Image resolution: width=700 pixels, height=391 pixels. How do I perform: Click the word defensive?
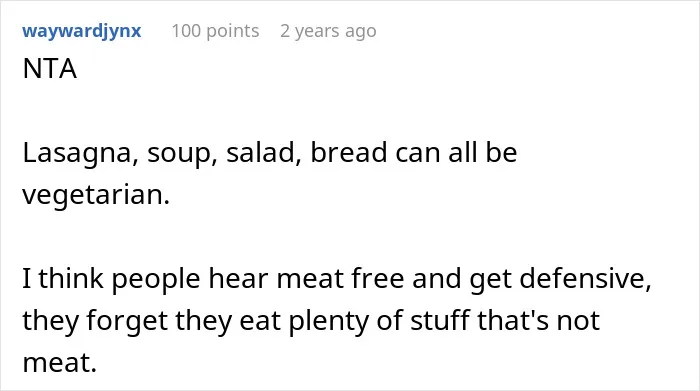[581, 279]
